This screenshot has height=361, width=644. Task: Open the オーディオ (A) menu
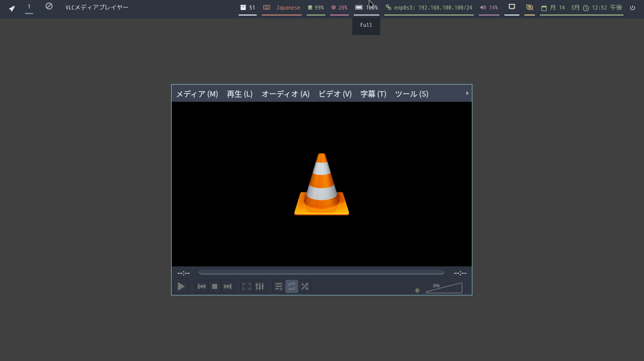286,94
